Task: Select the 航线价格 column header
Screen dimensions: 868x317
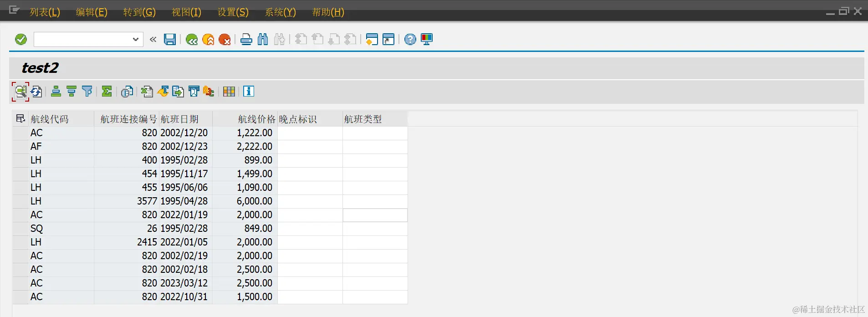Action: click(245, 119)
